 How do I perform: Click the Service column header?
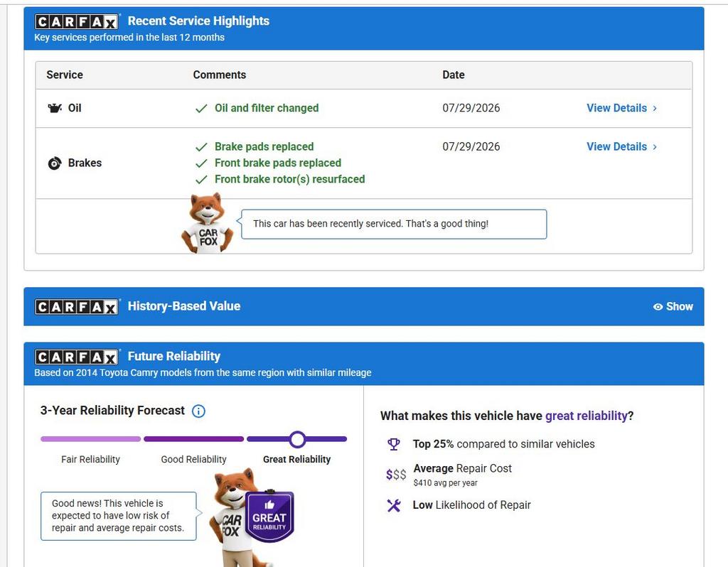tap(65, 75)
